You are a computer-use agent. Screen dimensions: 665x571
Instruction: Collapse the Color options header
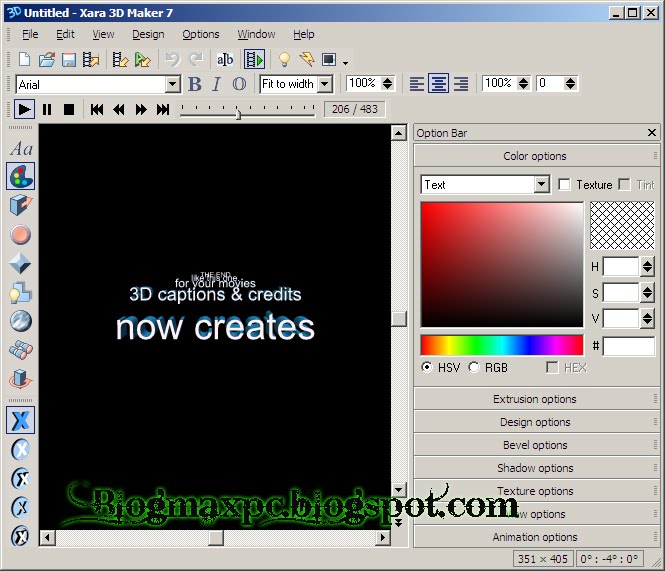tap(536, 156)
